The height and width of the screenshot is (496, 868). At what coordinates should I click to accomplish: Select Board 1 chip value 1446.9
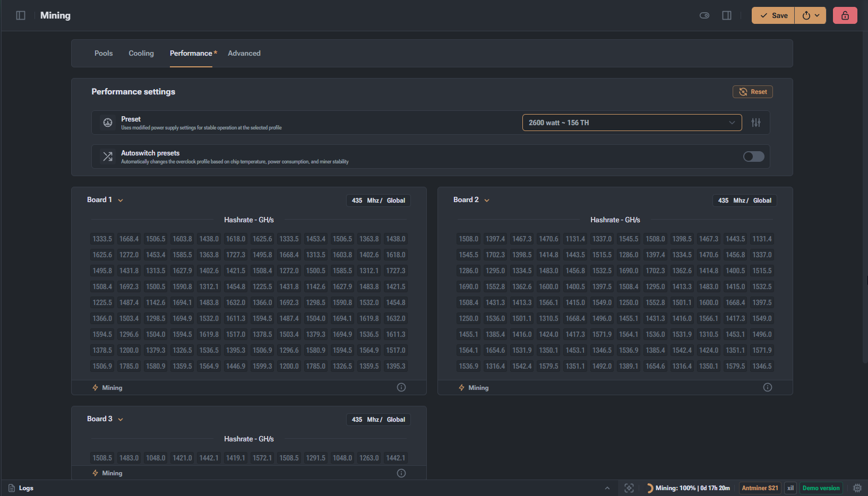pos(236,366)
